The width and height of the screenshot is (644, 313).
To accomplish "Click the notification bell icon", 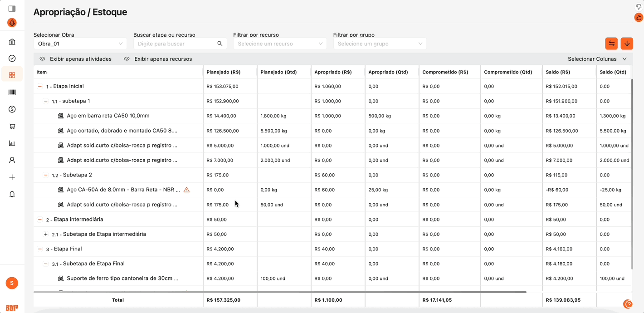I will point(12,194).
